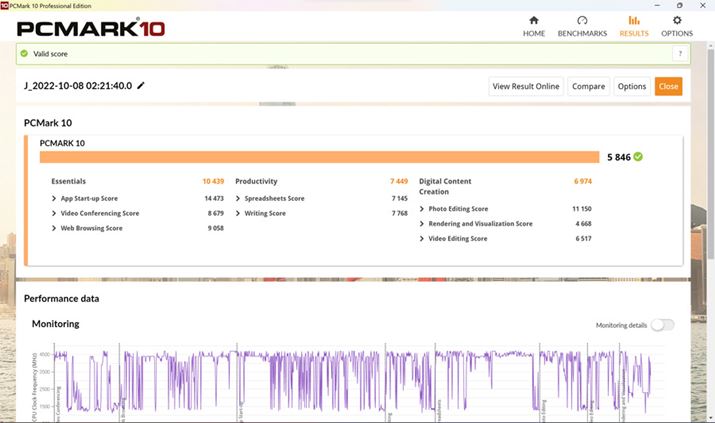
Task: Open the Options gear icon
Action: [x=677, y=20]
